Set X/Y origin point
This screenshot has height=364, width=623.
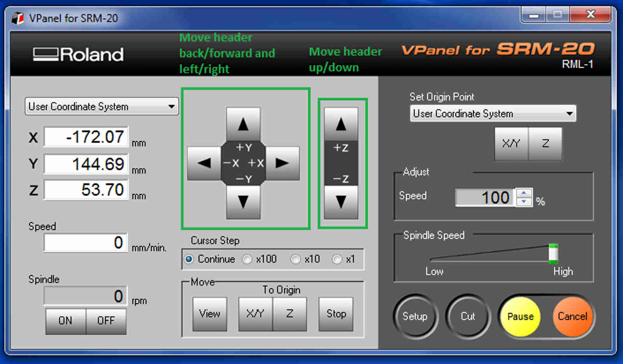pos(511,144)
